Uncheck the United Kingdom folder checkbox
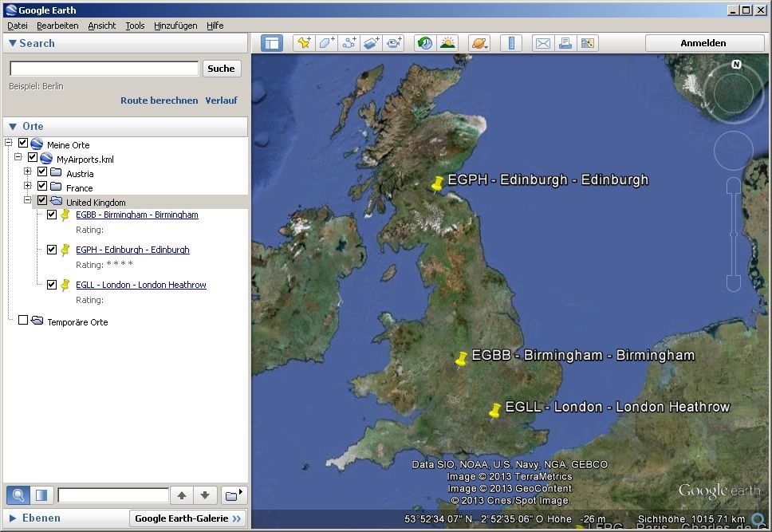Screen dimensions: 772x532 (42, 200)
